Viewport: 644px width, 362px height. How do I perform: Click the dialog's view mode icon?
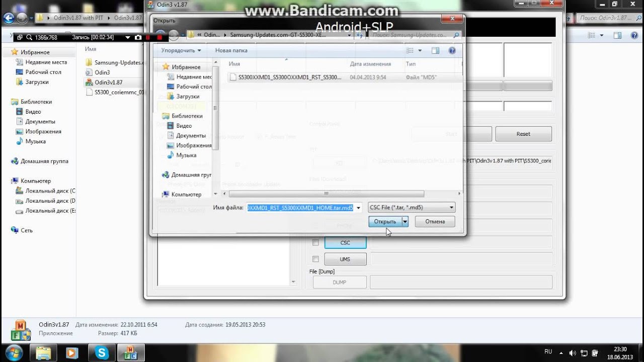click(x=410, y=50)
